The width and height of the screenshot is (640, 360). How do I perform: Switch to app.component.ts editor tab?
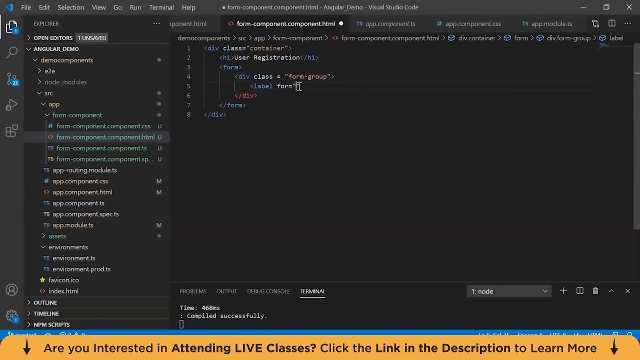click(x=390, y=24)
